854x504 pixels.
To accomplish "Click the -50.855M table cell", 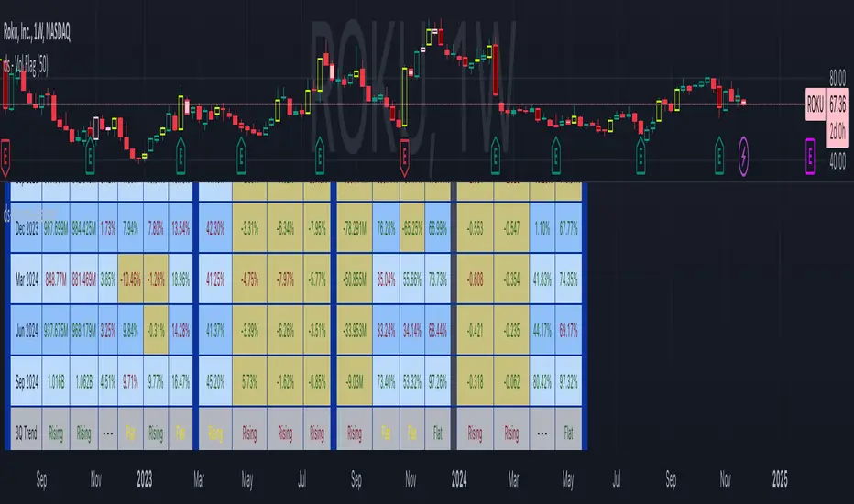I will click(x=355, y=279).
